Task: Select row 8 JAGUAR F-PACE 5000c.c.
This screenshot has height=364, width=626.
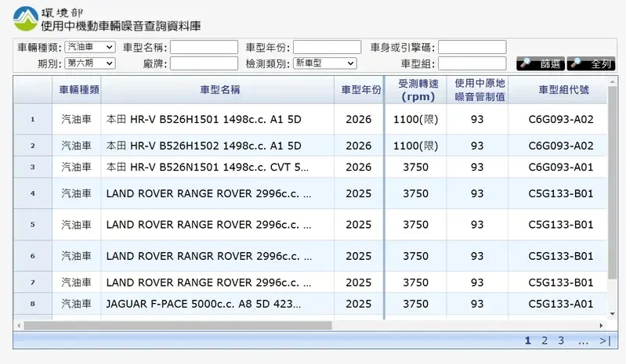Action: click(310, 304)
